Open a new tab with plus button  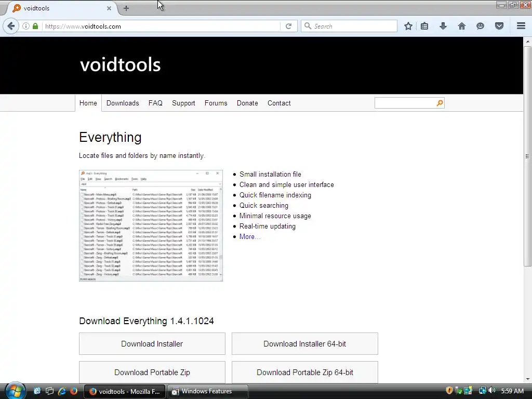click(126, 8)
